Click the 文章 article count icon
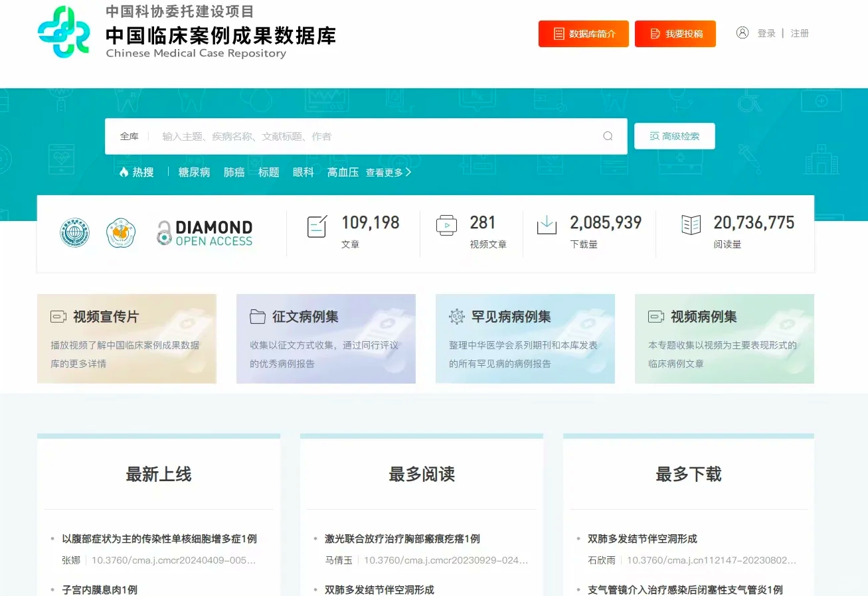This screenshot has height=596, width=868. (317, 225)
